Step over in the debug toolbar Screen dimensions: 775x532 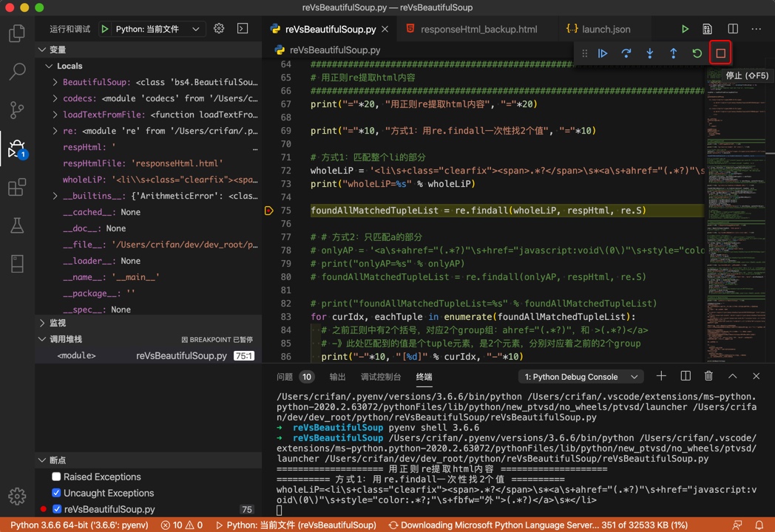coord(626,53)
